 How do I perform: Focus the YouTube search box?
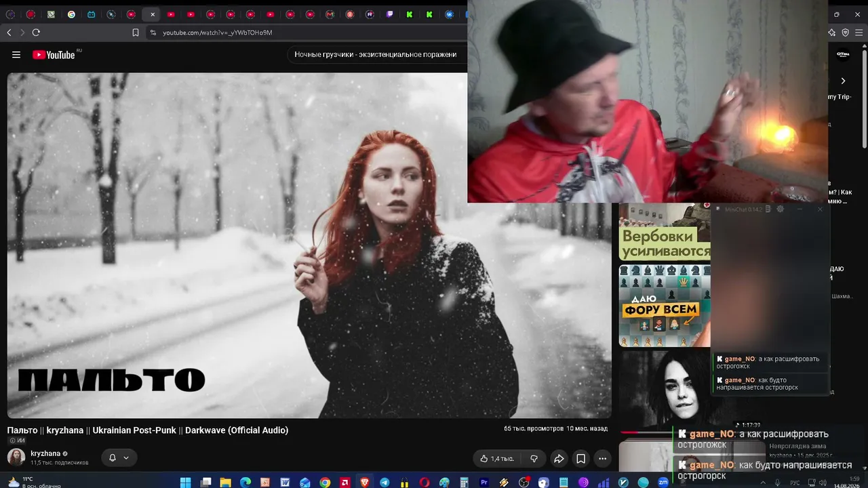coord(376,54)
